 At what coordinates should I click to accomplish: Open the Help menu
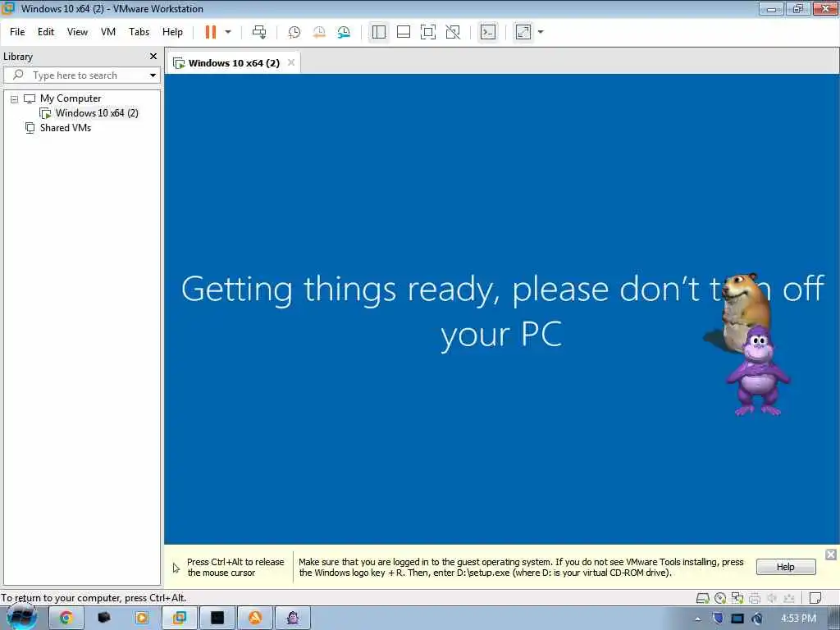tap(172, 32)
